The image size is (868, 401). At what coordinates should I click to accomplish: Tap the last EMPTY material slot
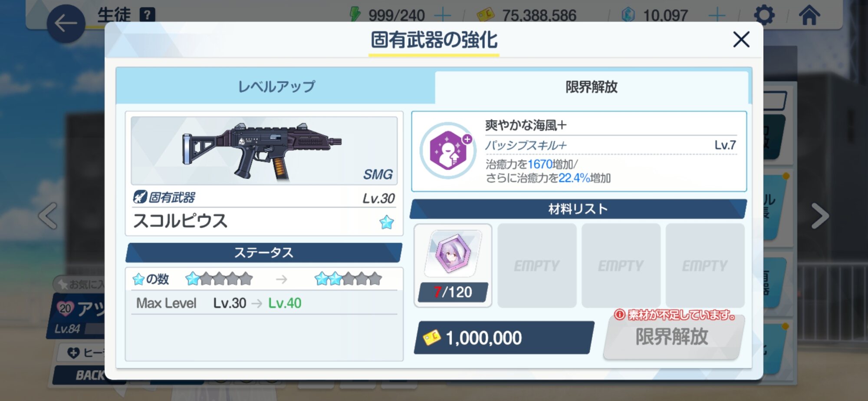point(705,265)
